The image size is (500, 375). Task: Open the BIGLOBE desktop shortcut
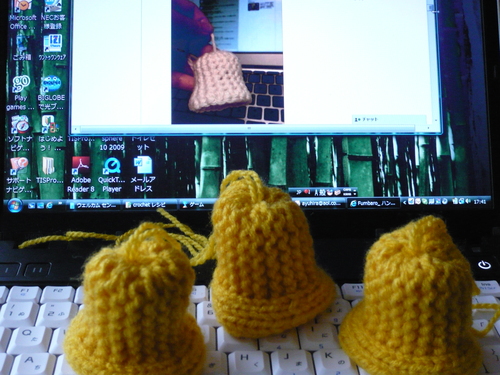pyautogui.click(x=51, y=93)
